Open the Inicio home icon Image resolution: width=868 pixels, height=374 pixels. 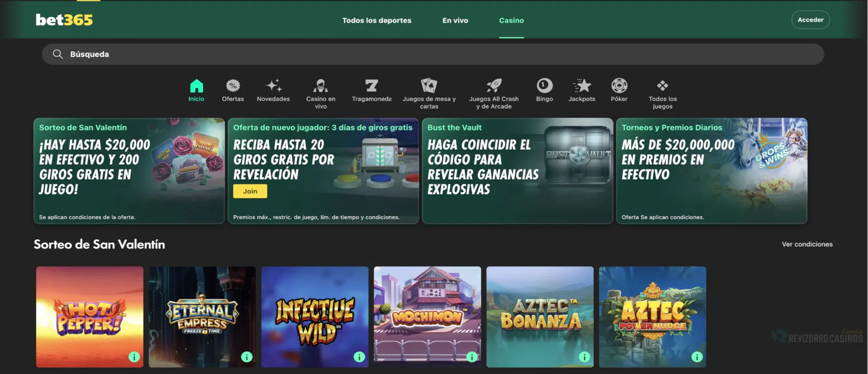[x=196, y=85]
